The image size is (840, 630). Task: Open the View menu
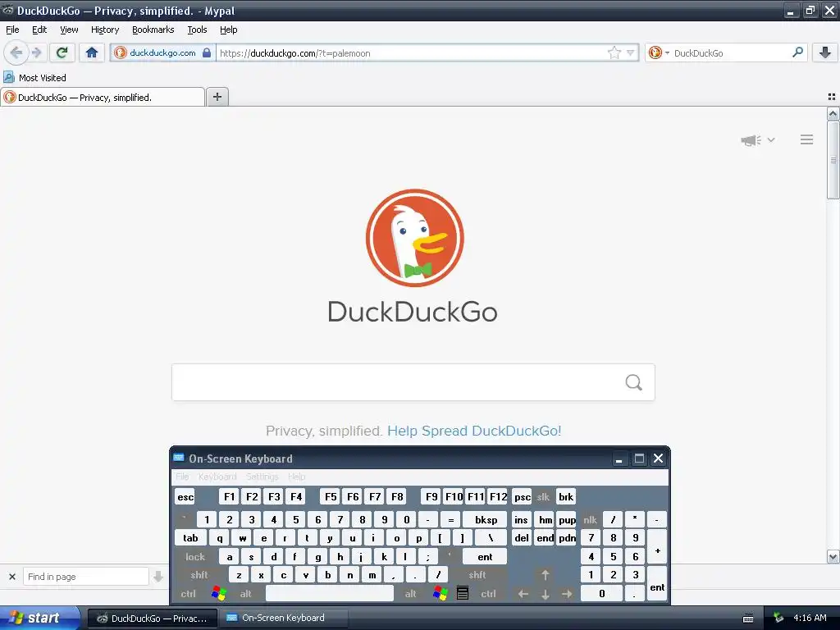coord(69,30)
